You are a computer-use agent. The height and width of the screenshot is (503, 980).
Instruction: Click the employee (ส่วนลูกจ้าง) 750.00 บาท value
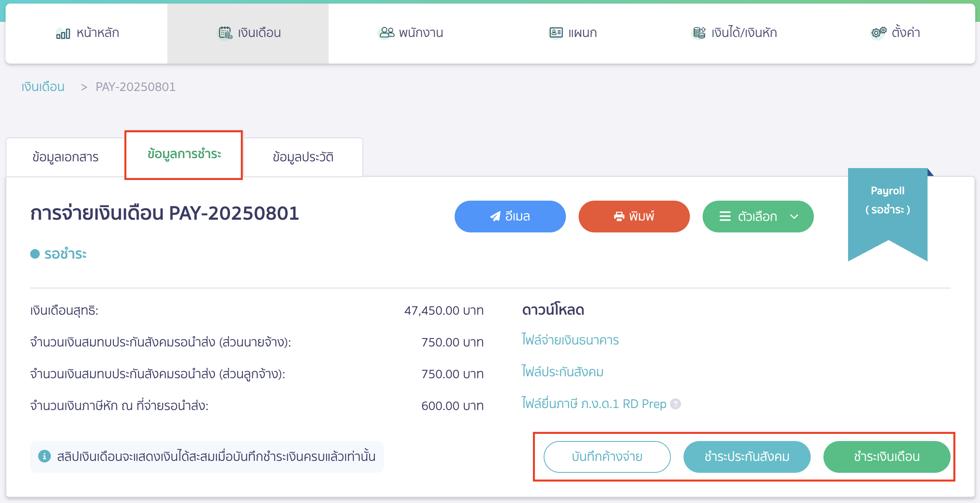pos(452,374)
